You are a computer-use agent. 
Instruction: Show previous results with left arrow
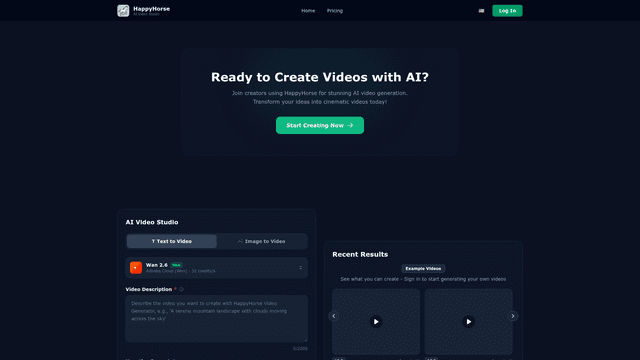click(x=333, y=316)
